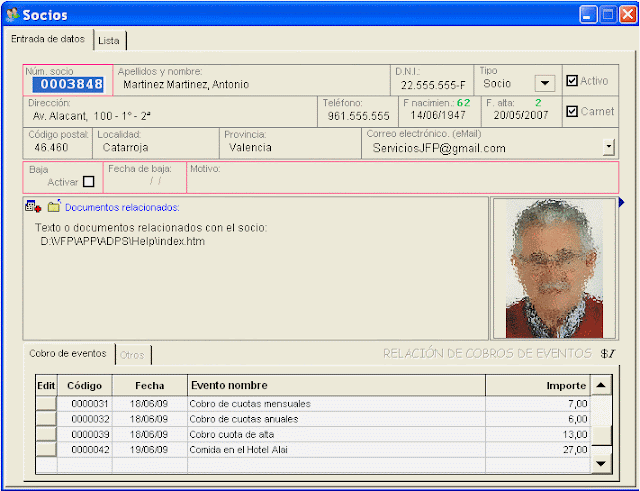Image resolution: width=640 pixels, height=491 pixels.
Task: Open the Tipo dropdown arrow
Action: [544, 83]
